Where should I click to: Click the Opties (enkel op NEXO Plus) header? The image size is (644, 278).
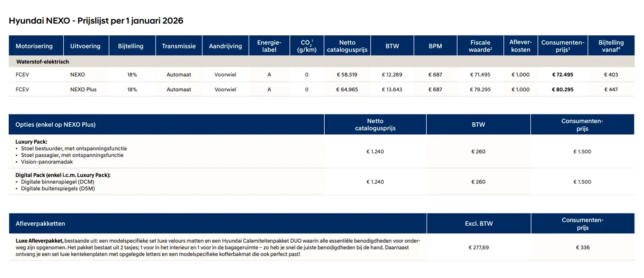[x=56, y=125]
